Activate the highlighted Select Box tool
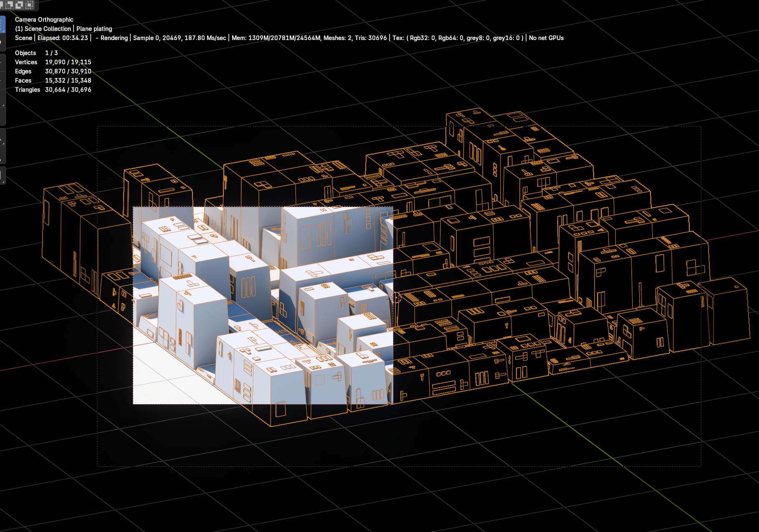 [2, 24]
